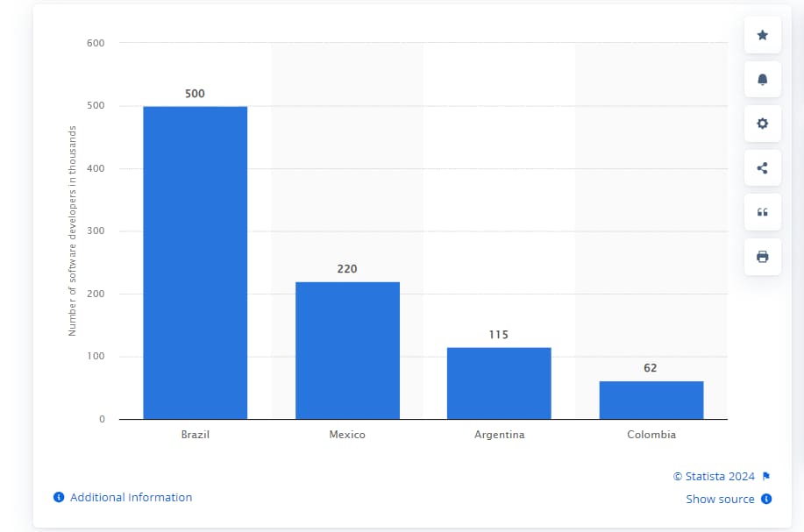This screenshot has width=804, height=532.
Task: Share this chart using the share icon
Action: point(762,167)
